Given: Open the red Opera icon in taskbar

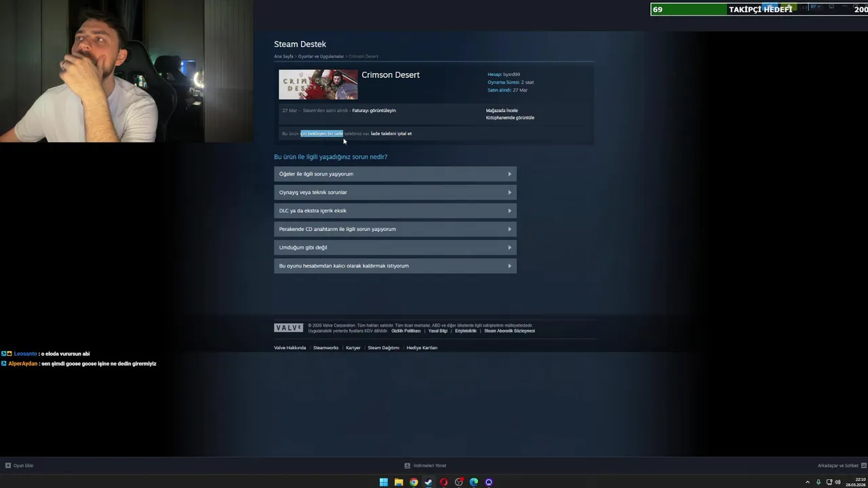Looking at the screenshot, I should (443, 483).
